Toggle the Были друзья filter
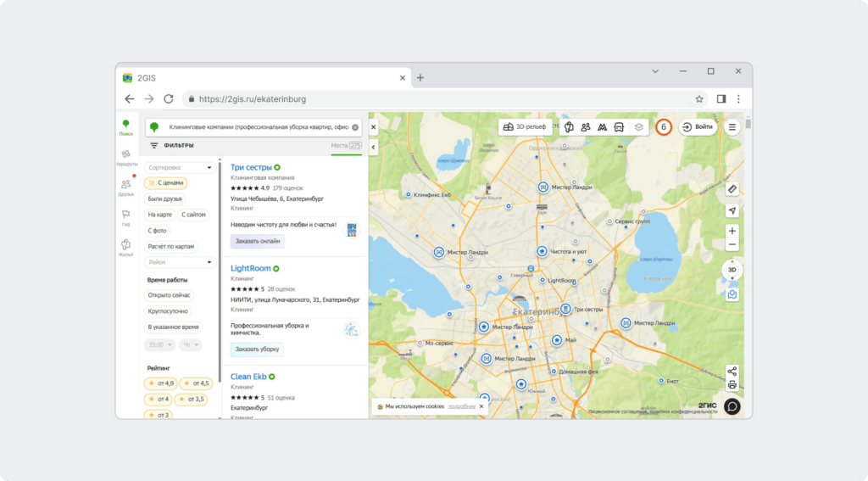Screen dimensions: 868x481 [164, 199]
